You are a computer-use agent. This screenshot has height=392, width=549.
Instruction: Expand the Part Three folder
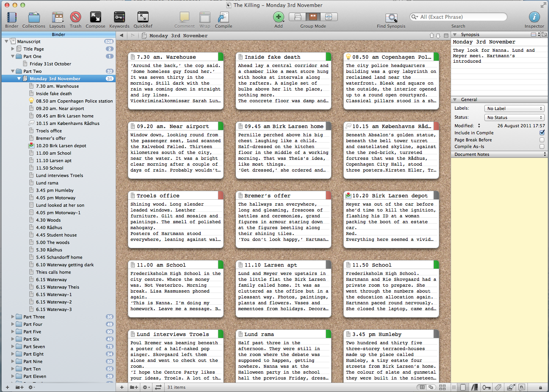pyautogui.click(x=13, y=317)
